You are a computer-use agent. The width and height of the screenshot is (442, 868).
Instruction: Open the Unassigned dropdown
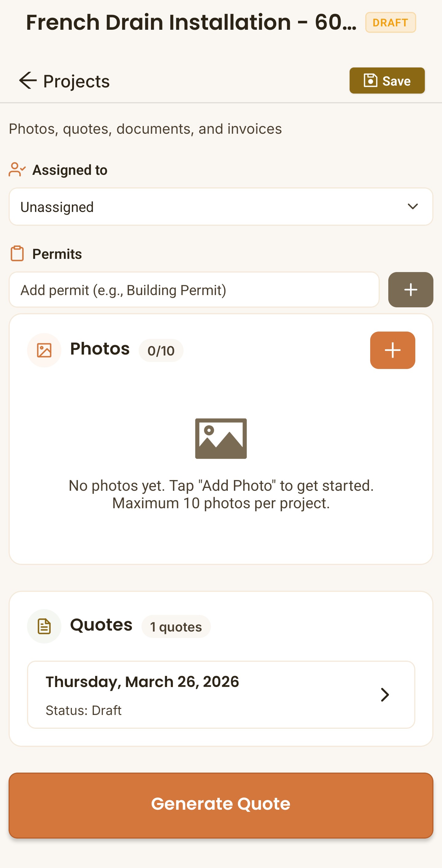221,206
